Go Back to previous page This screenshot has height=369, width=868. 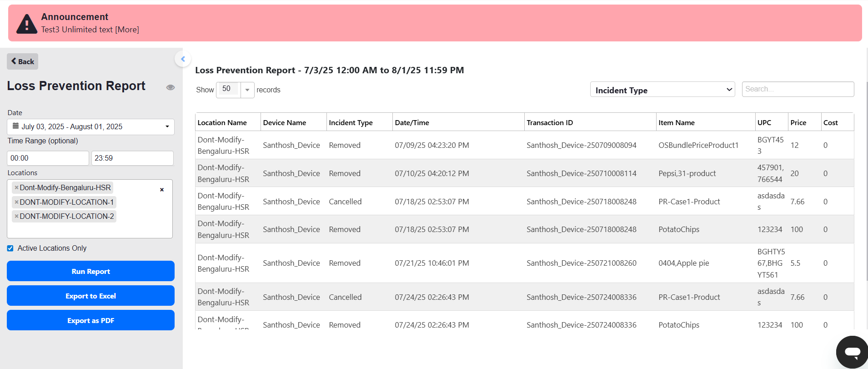(22, 61)
